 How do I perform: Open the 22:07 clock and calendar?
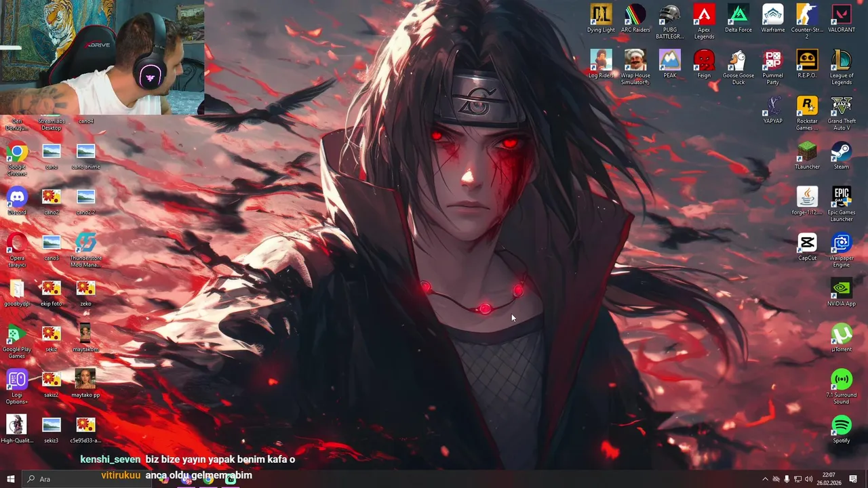[829, 479]
